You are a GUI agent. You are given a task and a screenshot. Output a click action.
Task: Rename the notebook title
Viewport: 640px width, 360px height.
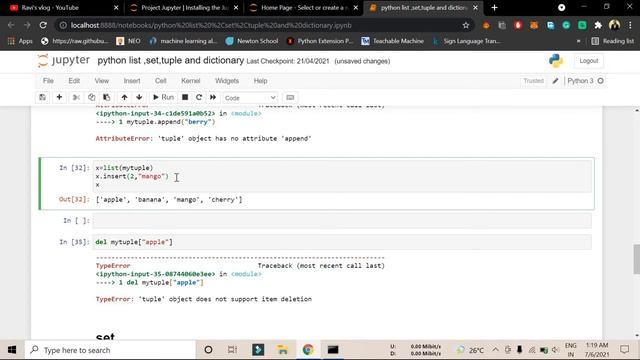click(171, 60)
